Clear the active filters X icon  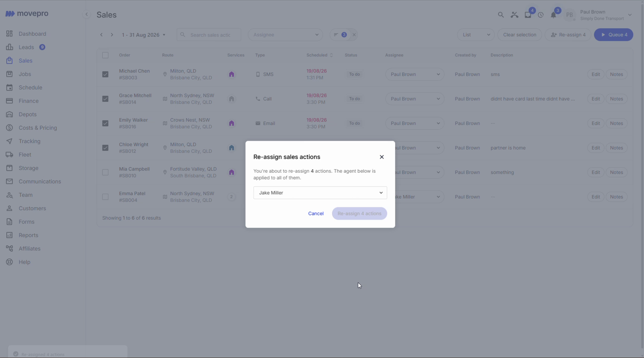[354, 35]
